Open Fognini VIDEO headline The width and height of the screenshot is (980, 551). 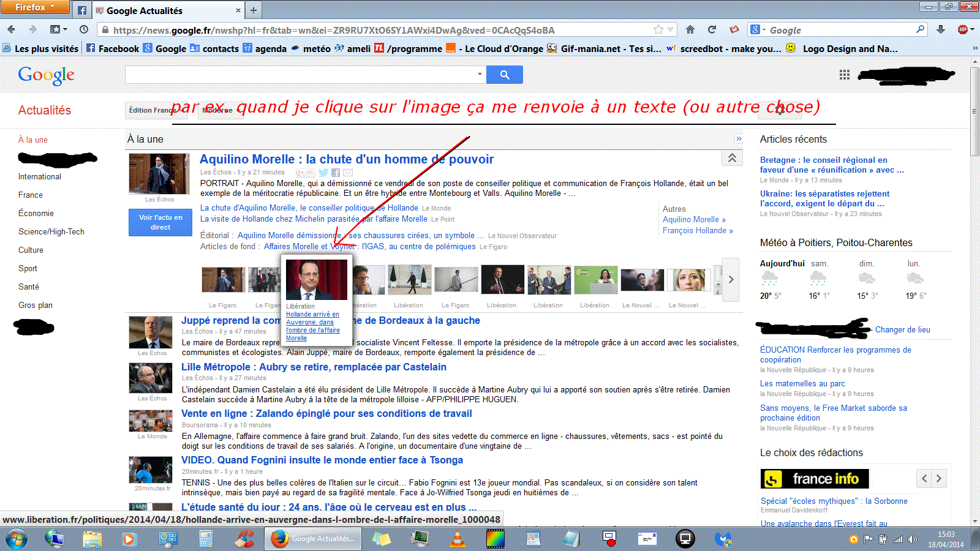pyautogui.click(x=322, y=460)
